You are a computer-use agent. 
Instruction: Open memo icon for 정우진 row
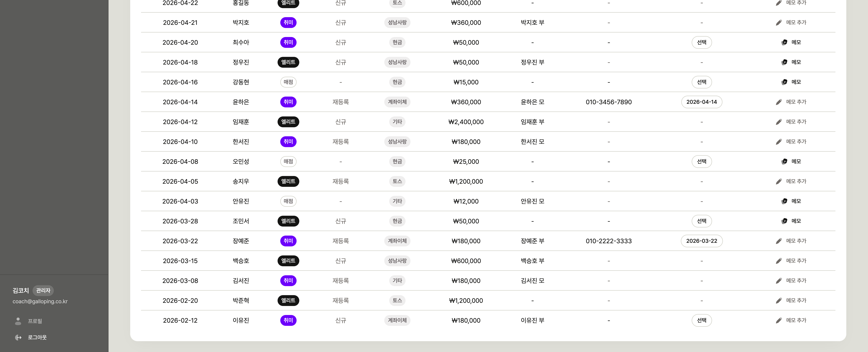click(x=784, y=62)
